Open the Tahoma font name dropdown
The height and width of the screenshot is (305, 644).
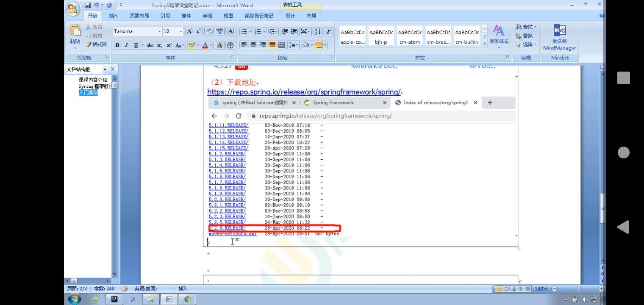[159, 31]
